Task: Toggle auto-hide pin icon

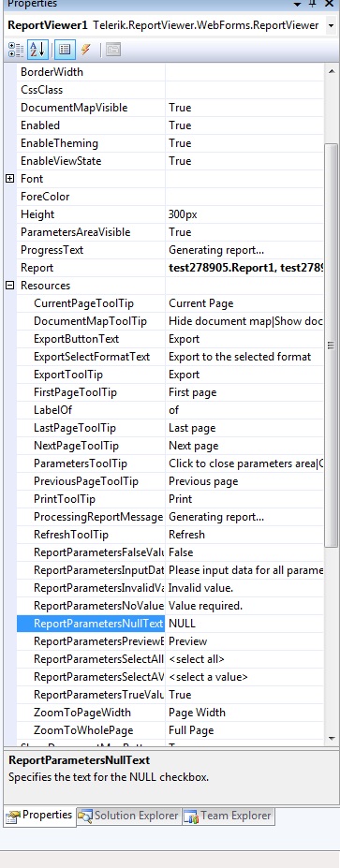Action: [x=313, y=4]
